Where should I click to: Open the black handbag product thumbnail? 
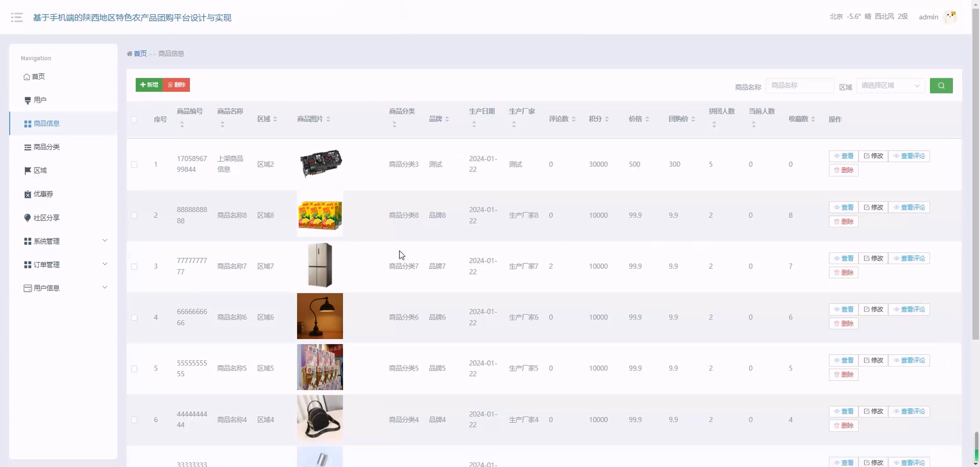pos(320,418)
